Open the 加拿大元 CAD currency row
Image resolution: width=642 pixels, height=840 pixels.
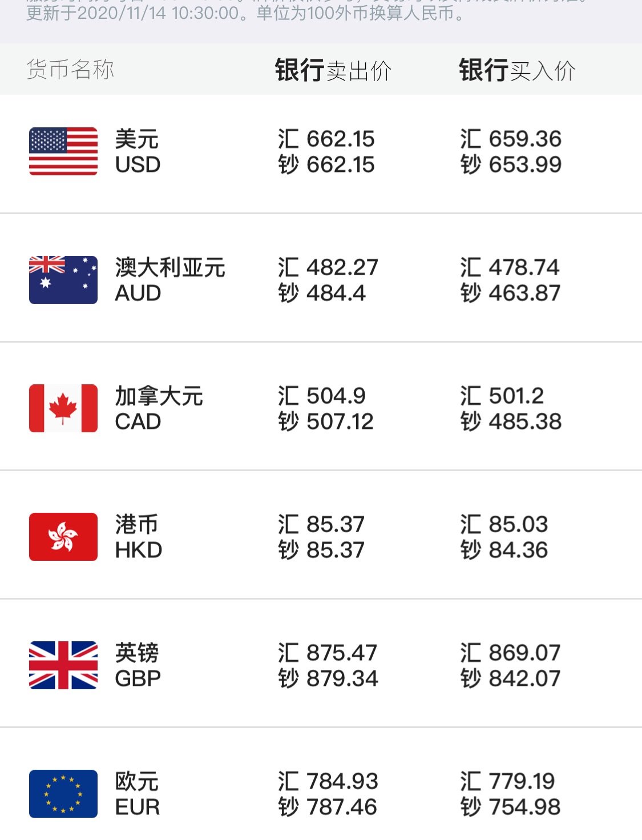pyautogui.click(x=321, y=407)
